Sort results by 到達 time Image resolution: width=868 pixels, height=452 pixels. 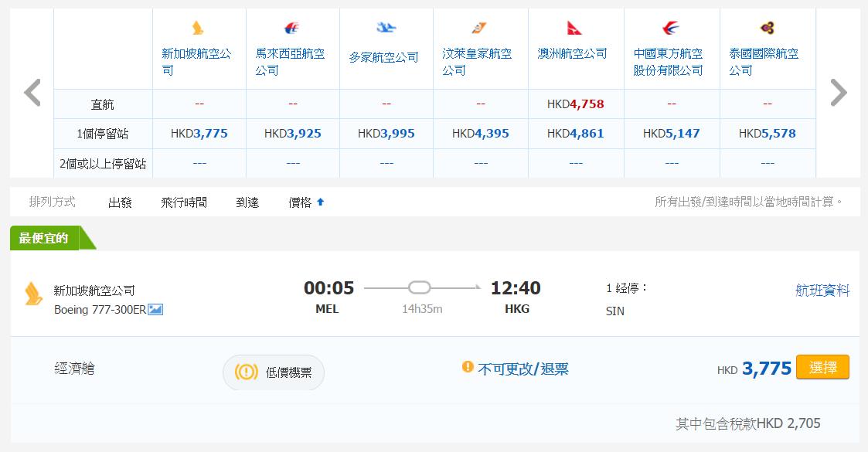247,202
